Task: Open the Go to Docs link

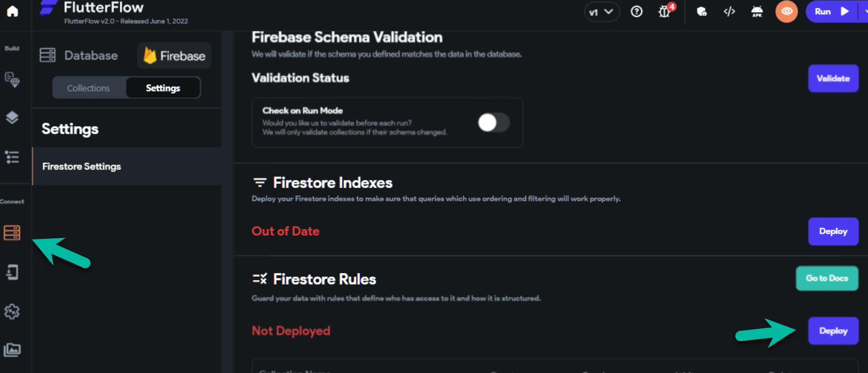Action: point(827,278)
